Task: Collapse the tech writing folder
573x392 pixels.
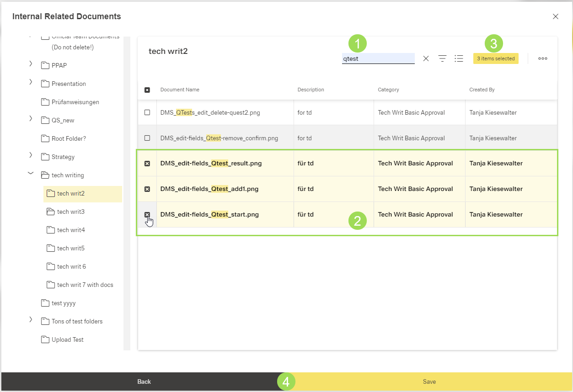Action: 31,174
